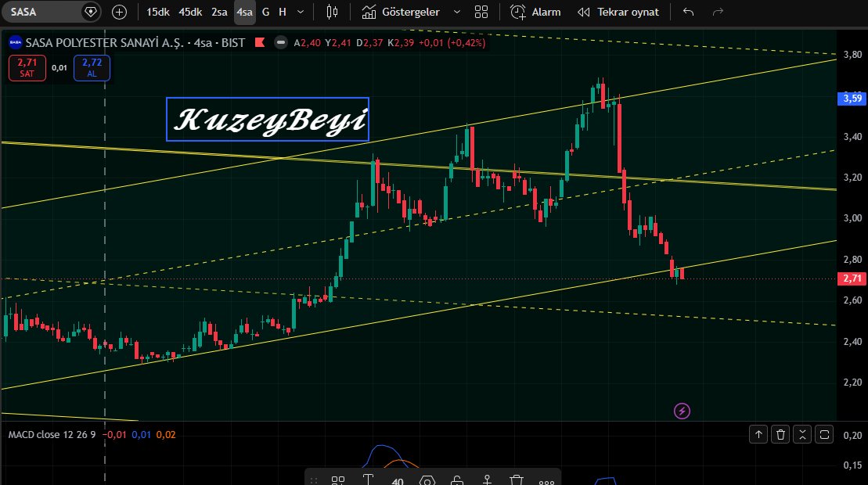Image resolution: width=868 pixels, height=485 pixels.
Task: Click the orange 0,02 MACD value
Action: coord(166,435)
